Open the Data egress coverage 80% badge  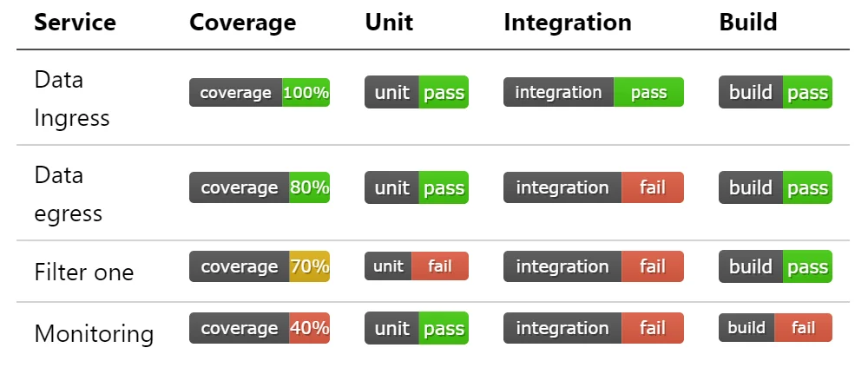coord(259,187)
